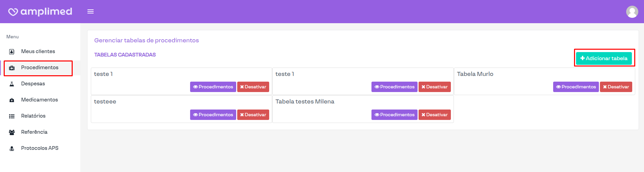
Task: Open Procedimentos in the sidebar menu
Action: coord(40,68)
